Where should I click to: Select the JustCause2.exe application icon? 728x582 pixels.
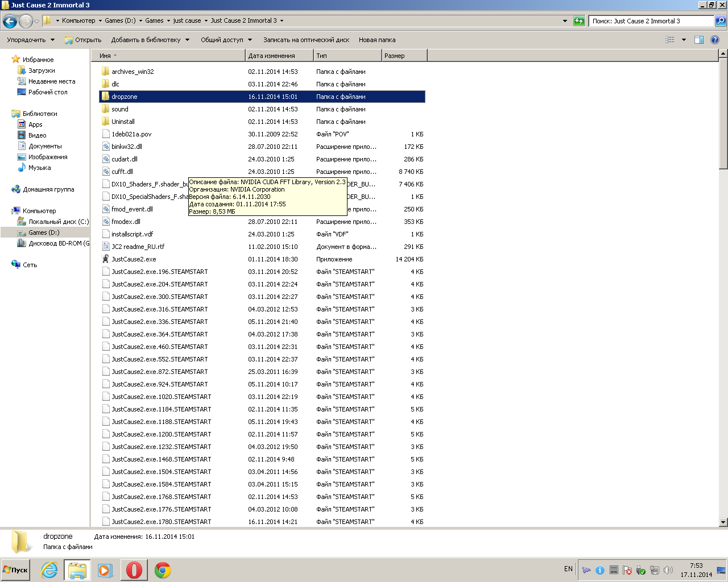[x=105, y=259]
